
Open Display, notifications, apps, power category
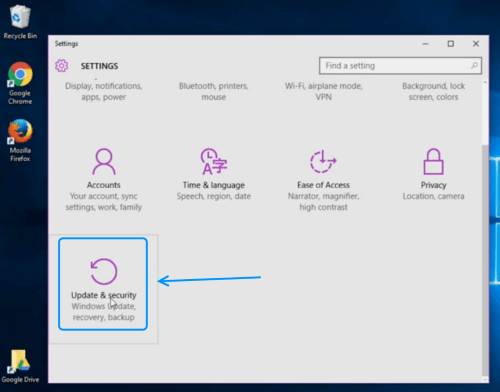coord(104,91)
